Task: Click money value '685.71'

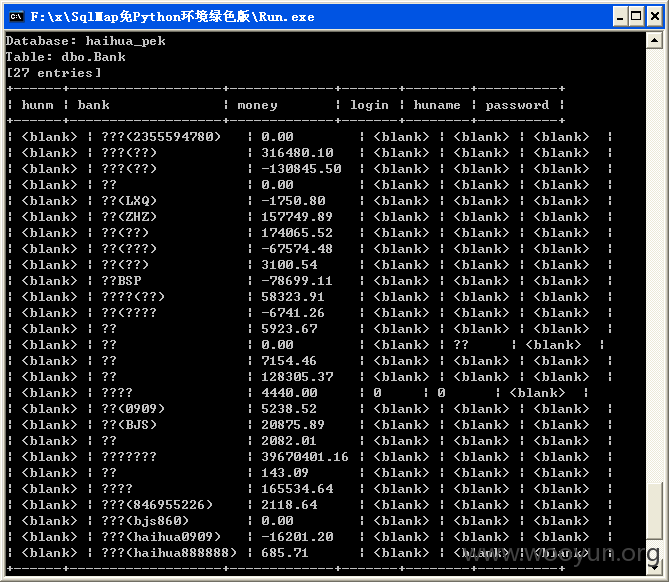Action: pyautogui.click(x=285, y=553)
